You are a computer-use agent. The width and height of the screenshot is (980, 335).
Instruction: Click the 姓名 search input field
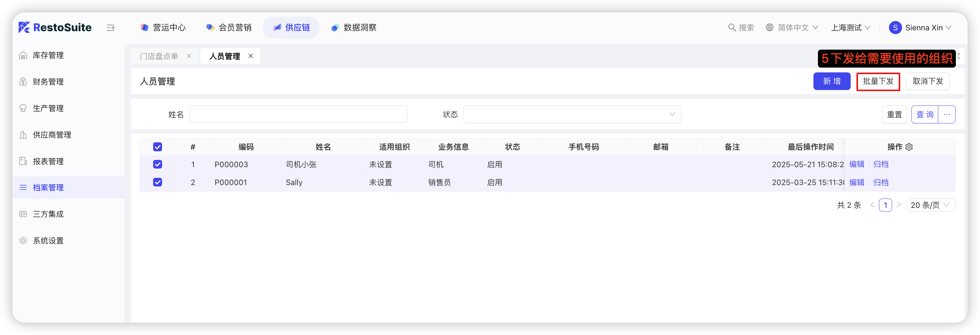pos(298,114)
